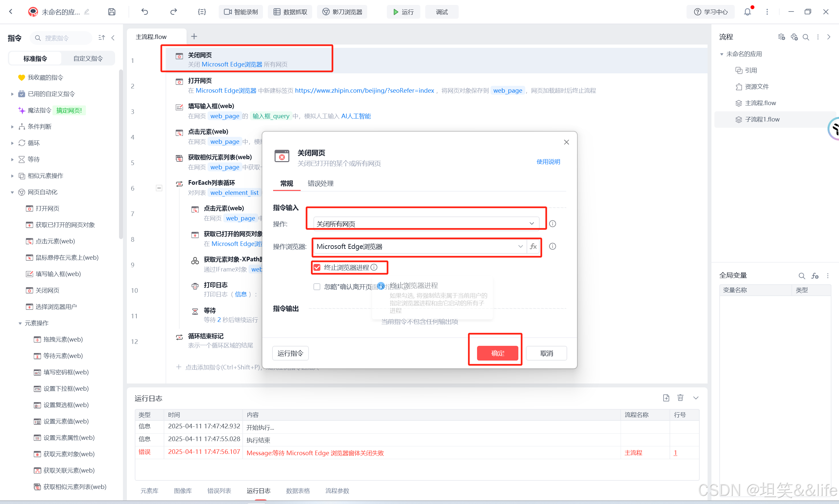This screenshot has height=504, width=839.
Task: Clear run log with trash icon
Action: coord(680,398)
